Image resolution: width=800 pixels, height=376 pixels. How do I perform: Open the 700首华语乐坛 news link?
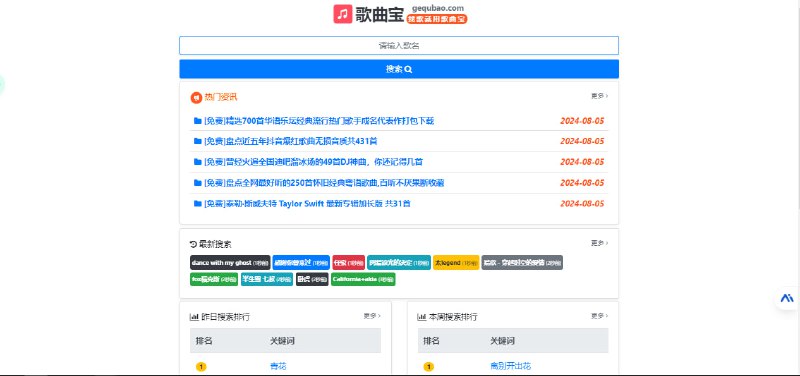click(x=319, y=121)
